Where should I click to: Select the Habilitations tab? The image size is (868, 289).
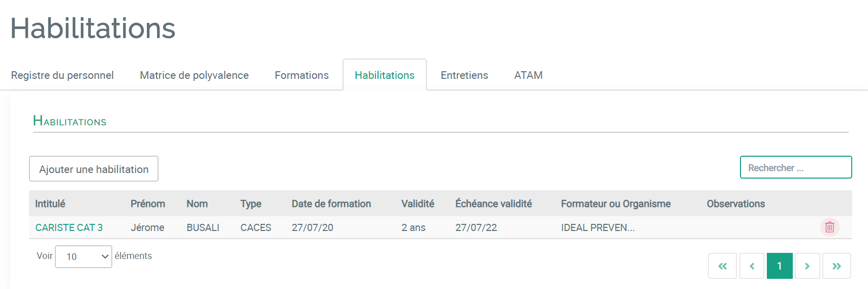[x=385, y=75]
